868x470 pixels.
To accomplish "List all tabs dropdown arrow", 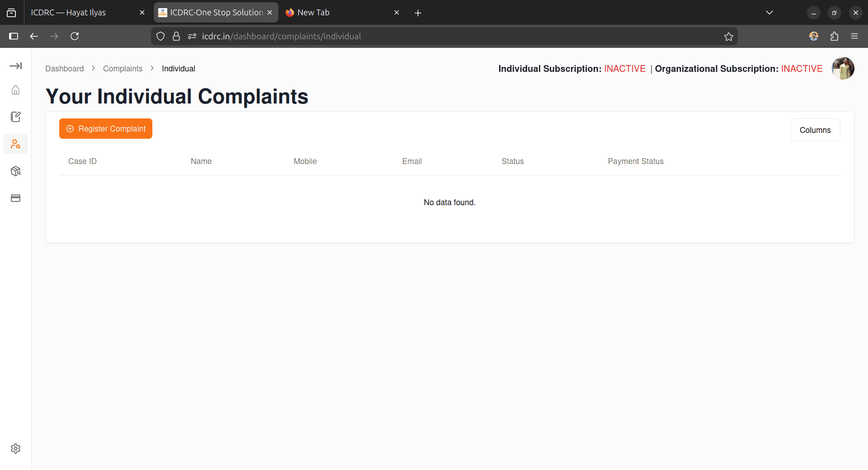I will (x=769, y=13).
